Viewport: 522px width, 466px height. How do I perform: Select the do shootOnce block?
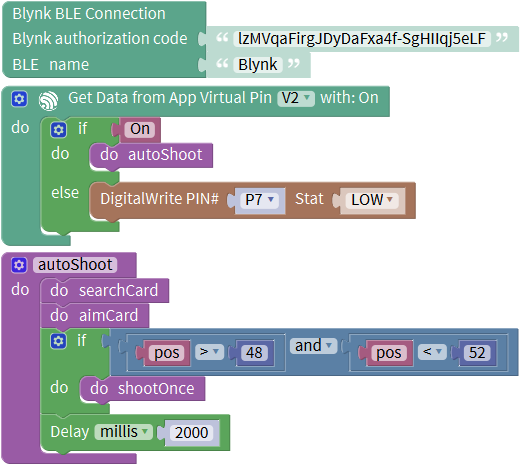[143, 389]
